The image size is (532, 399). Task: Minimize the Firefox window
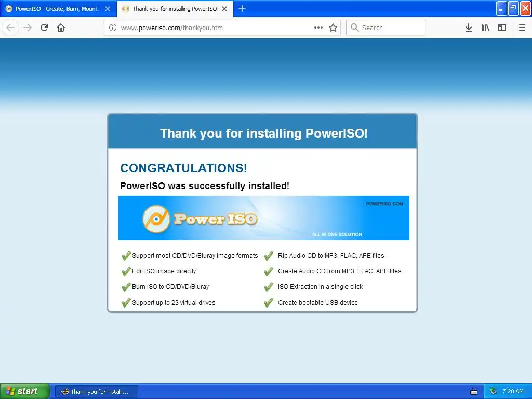pyautogui.click(x=501, y=8)
